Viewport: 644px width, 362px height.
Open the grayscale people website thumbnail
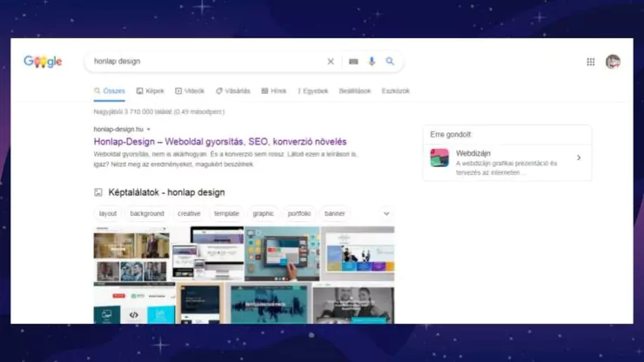[353, 303]
